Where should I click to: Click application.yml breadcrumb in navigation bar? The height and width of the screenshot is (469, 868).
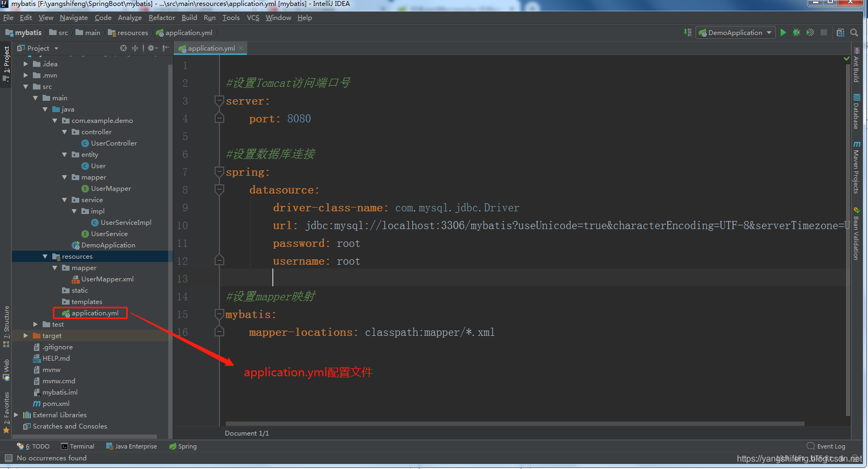point(184,33)
